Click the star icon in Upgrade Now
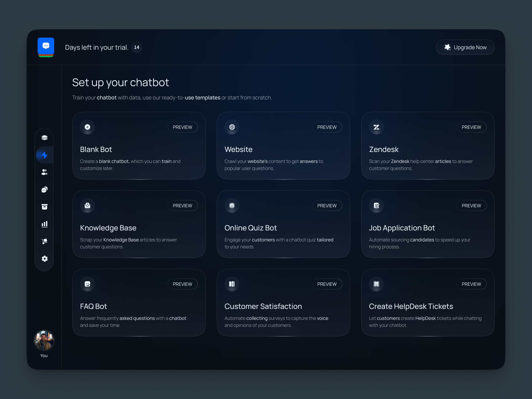The width and height of the screenshot is (532, 399). point(447,47)
